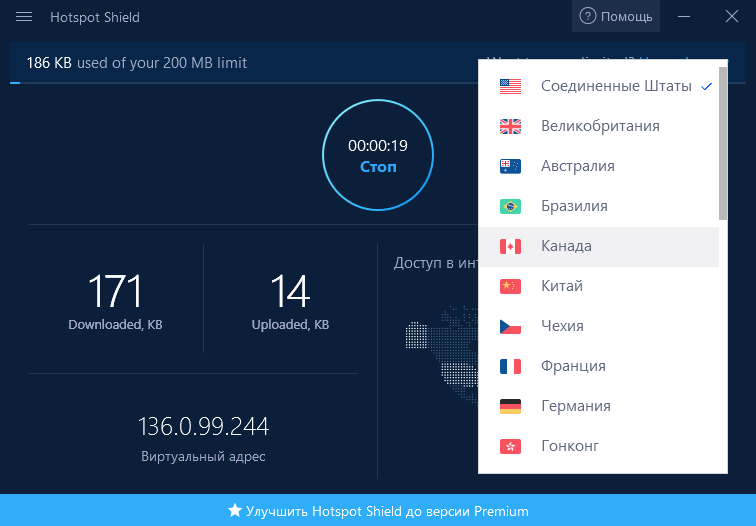The height and width of the screenshot is (526, 756).
Task: Click the Germany flag icon
Action: tap(510, 406)
